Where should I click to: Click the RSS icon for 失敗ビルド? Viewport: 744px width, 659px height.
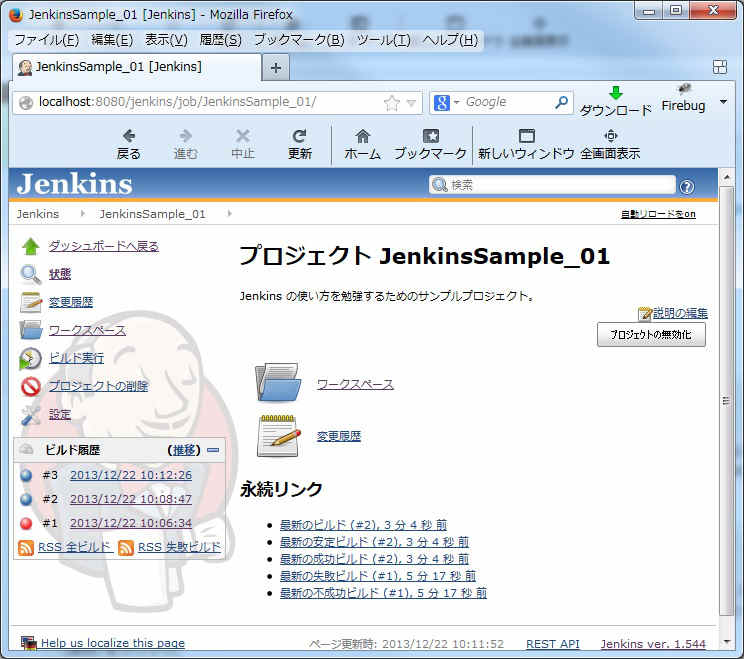click(126, 548)
